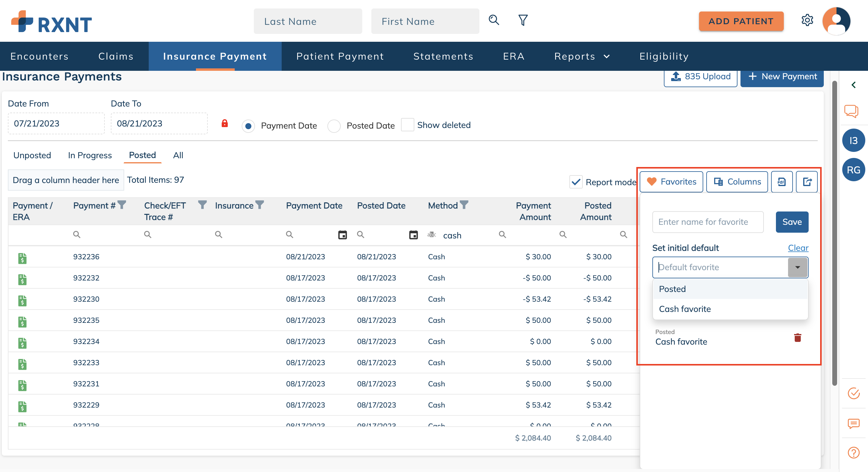Open the user profile avatar
Image resolution: width=868 pixels, height=472 pixels.
point(836,21)
